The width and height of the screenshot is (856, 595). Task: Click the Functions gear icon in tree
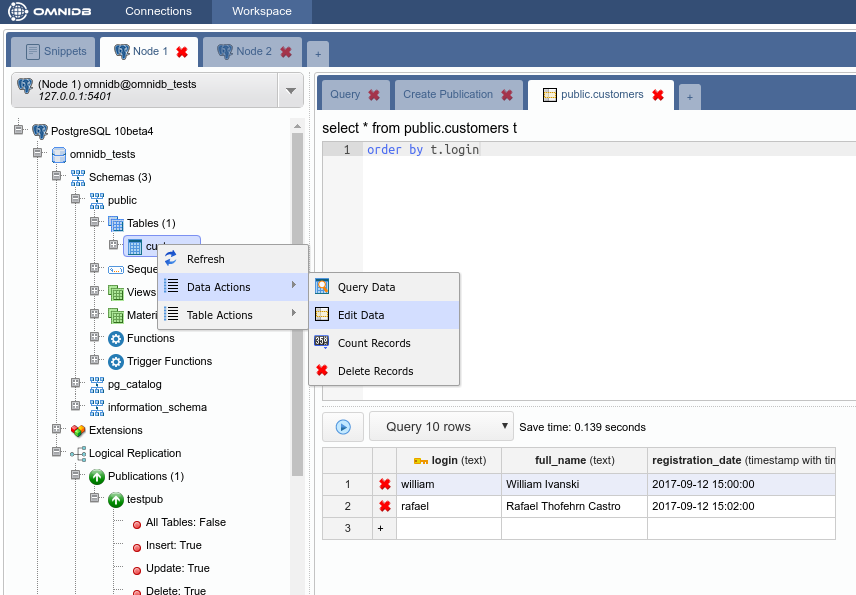pos(116,339)
